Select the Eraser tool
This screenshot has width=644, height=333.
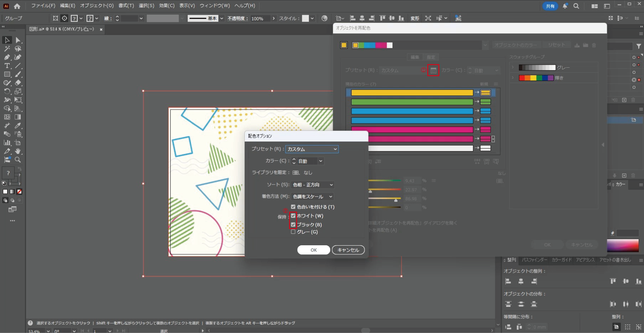click(18, 83)
